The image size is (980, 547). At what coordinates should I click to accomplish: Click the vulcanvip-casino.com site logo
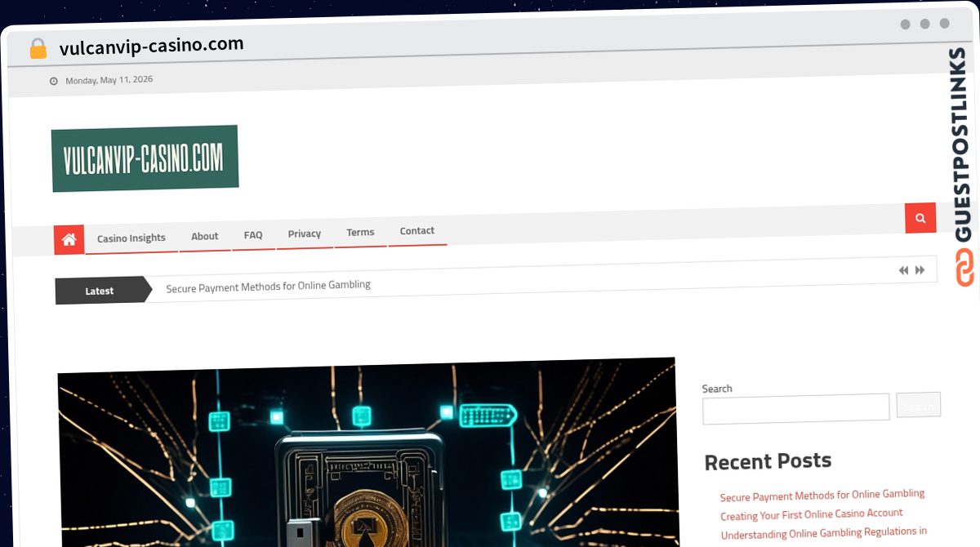tap(145, 158)
